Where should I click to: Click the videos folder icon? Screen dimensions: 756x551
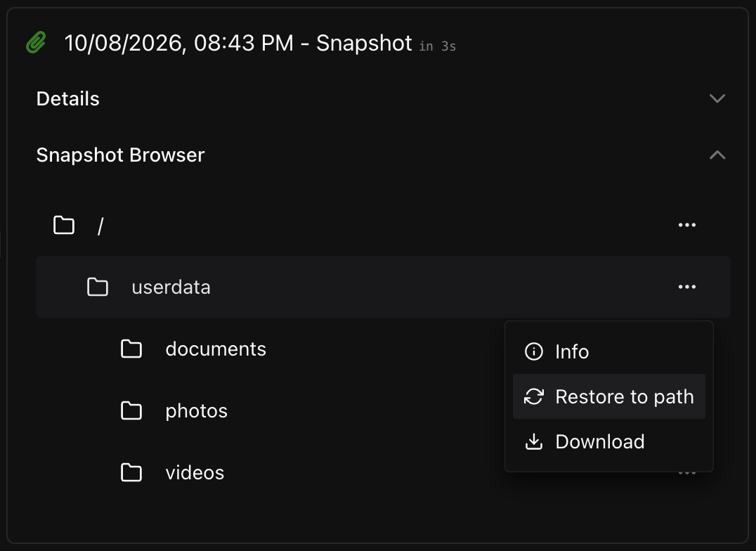coord(131,472)
